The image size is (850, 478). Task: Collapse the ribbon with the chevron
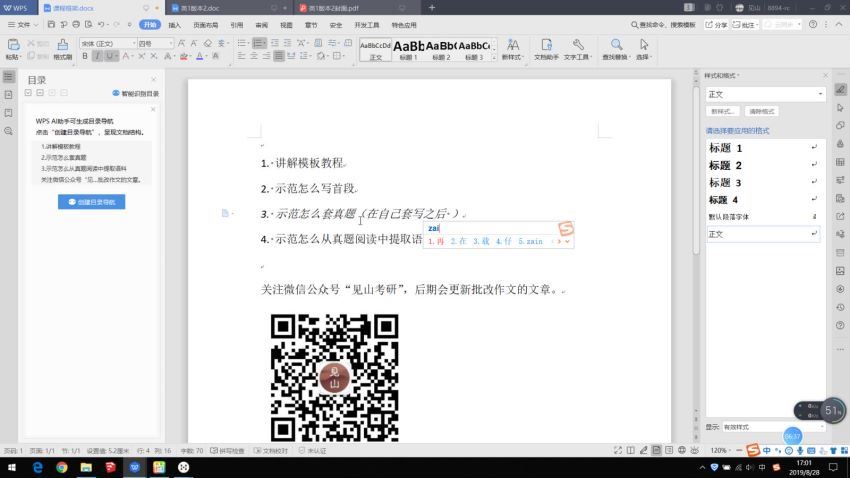[839, 24]
